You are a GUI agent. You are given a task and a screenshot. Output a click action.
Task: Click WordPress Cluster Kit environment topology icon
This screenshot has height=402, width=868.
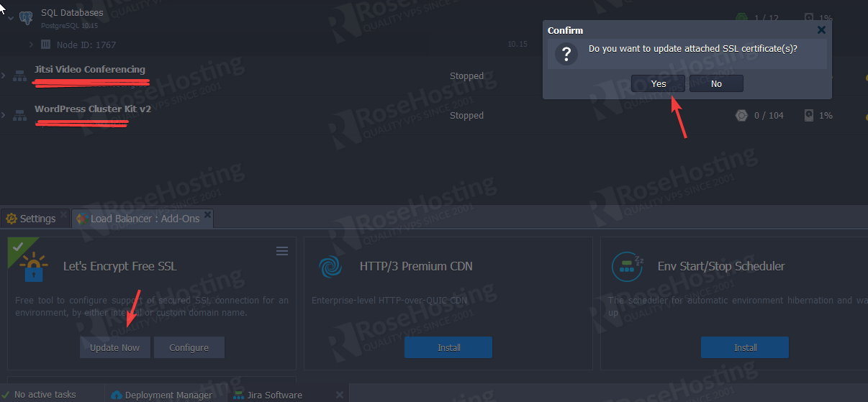click(x=19, y=116)
